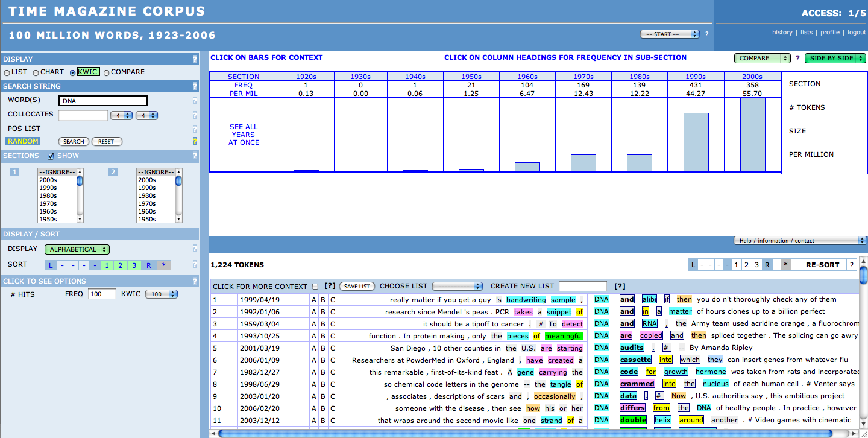This screenshot has height=438, width=868.
Task: Click the 1990s frequency bar
Action: pyautogui.click(x=696, y=142)
